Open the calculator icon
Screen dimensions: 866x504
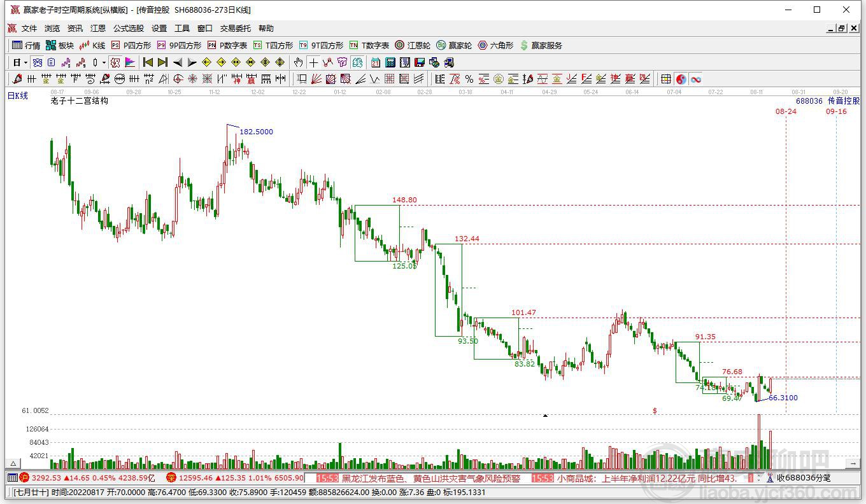tap(390, 62)
